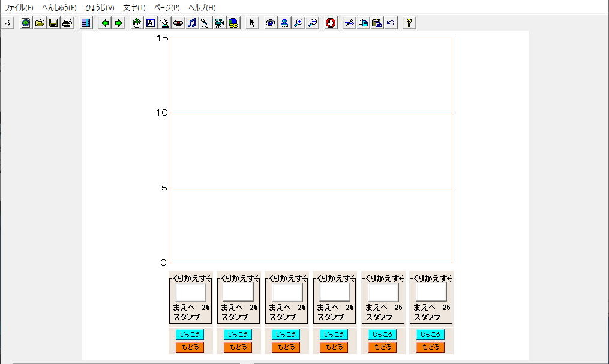Click the zoom in magnifier icon
Screen dimensions: 609x364
pyautogui.click(x=298, y=23)
